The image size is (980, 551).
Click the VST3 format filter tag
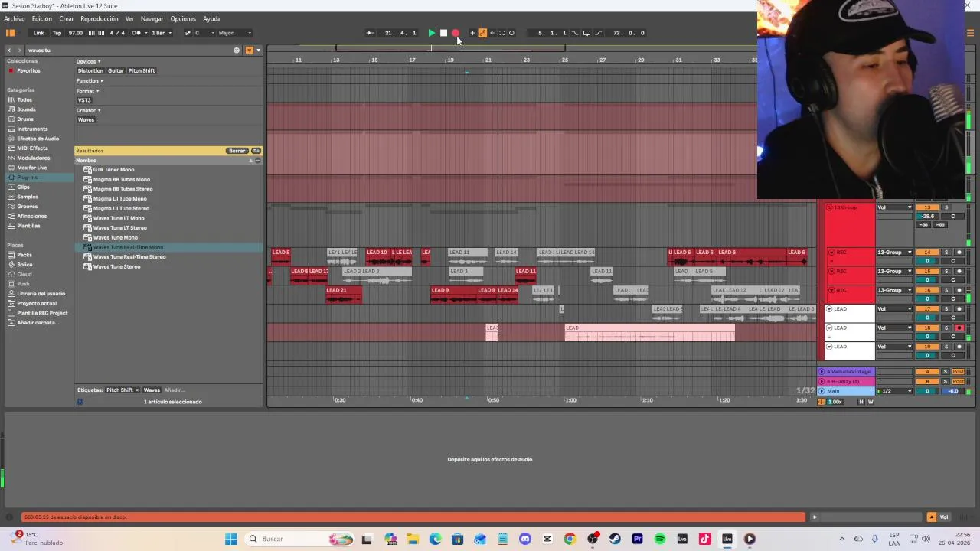click(84, 100)
